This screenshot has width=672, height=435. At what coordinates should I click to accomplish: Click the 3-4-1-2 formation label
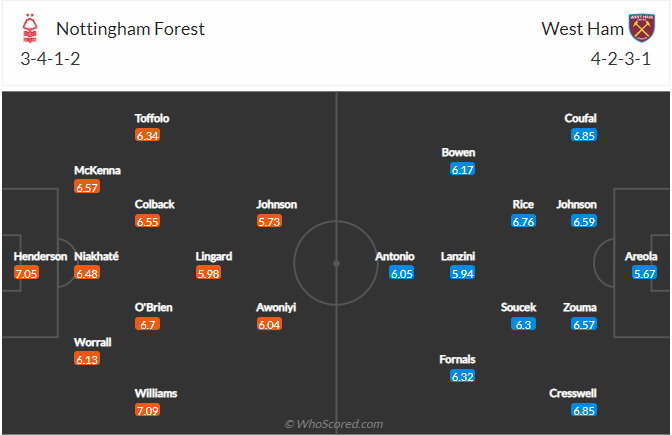(50, 58)
